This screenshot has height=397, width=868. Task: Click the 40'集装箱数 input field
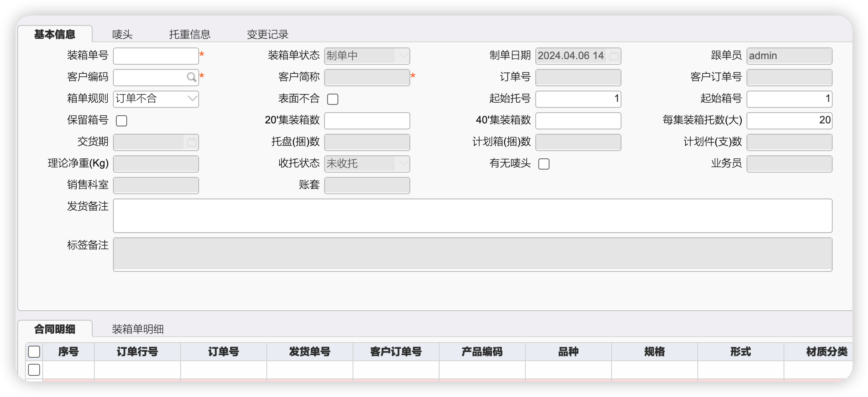click(578, 120)
